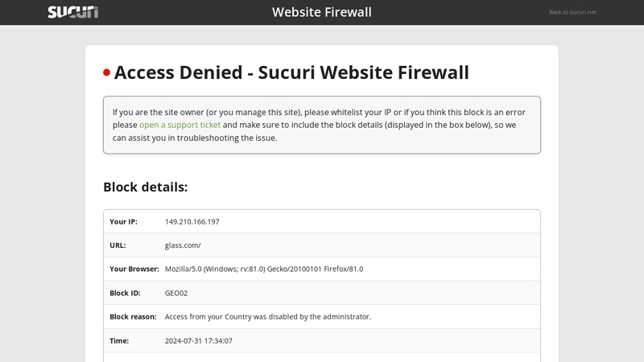This screenshot has width=644, height=362.
Task: Click the timestamp 2024-07-31 17:34:07
Action: (199, 340)
